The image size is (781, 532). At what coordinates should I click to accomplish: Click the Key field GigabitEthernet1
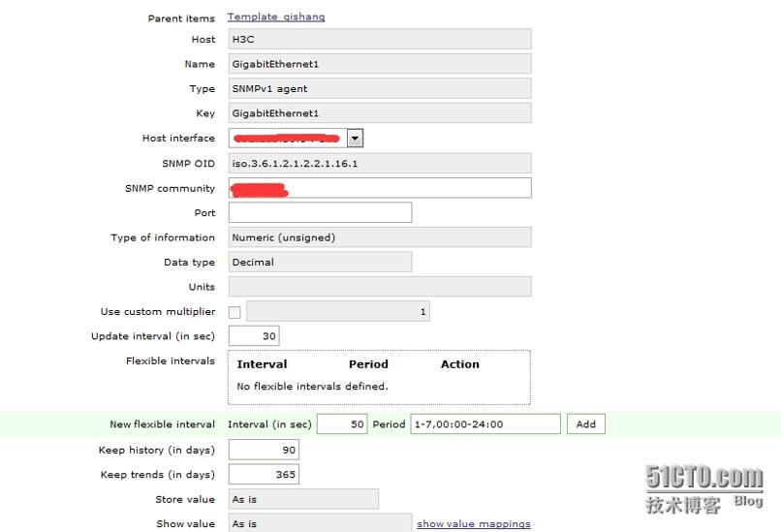(x=380, y=113)
